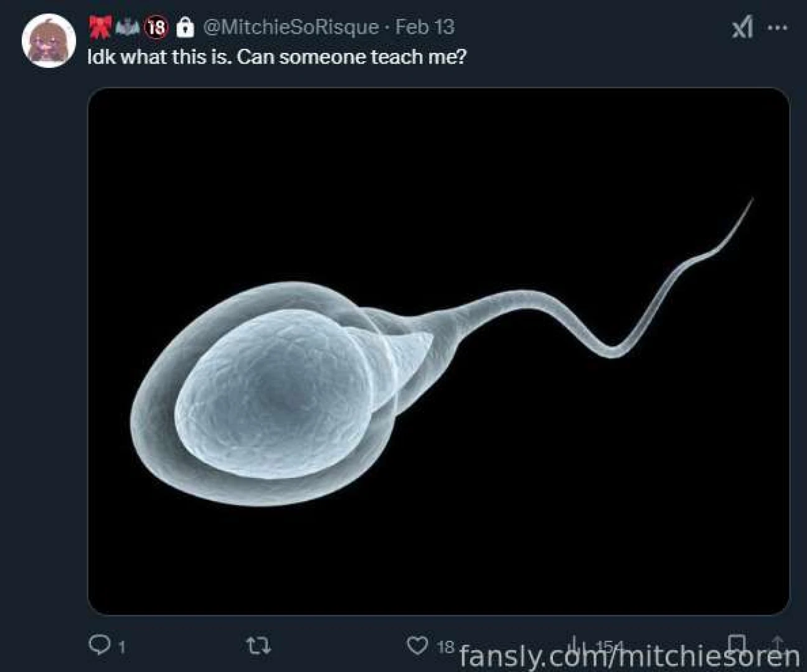Click the share upload arrow icon
Viewport: 807px width, 672px height.
(776, 643)
